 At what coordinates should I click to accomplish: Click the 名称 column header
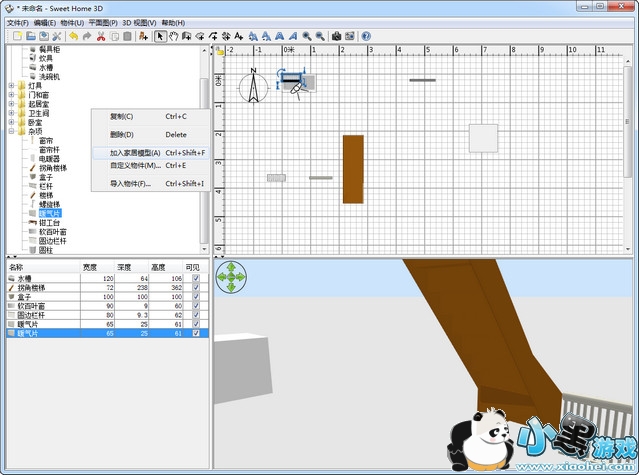pyautogui.click(x=40, y=267)
